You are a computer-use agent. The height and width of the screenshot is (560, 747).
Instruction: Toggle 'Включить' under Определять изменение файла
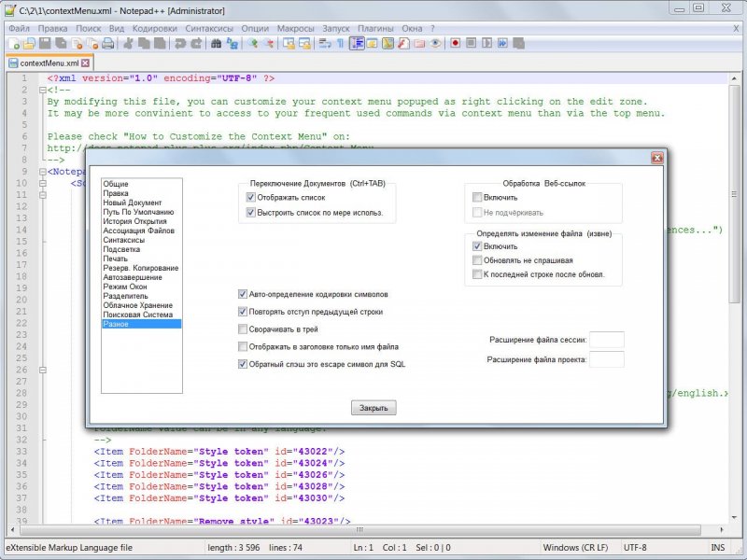click(477, 246)
